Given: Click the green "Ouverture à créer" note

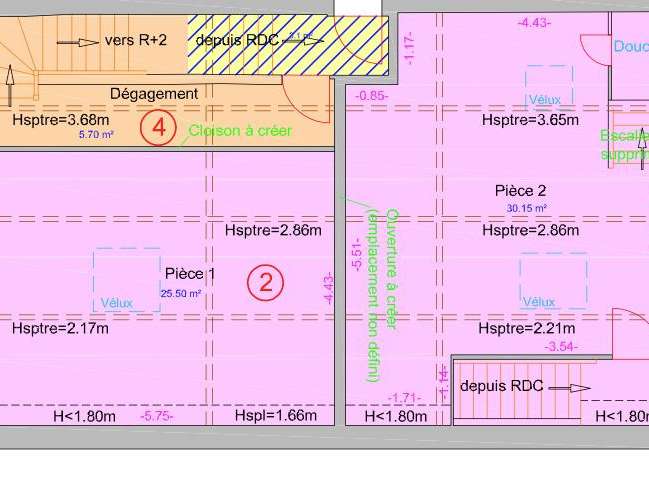Looking at the screenshot, I should coord(392,269).
